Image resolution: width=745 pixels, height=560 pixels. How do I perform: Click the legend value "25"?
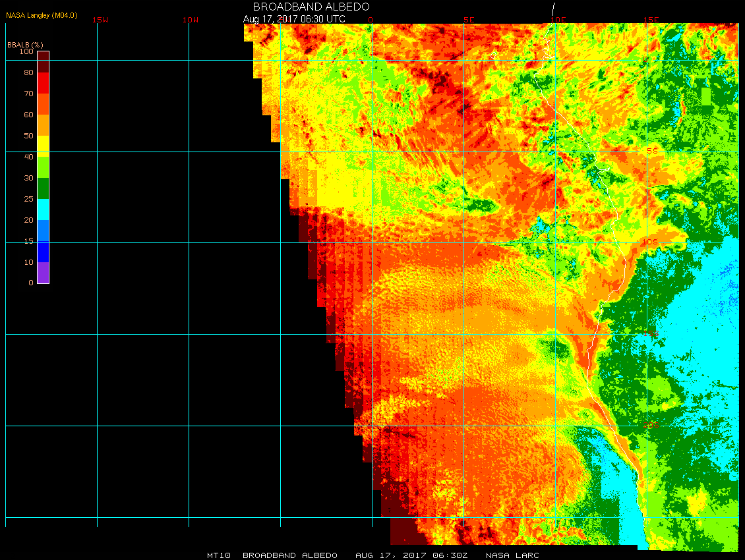tap(29, 199)
